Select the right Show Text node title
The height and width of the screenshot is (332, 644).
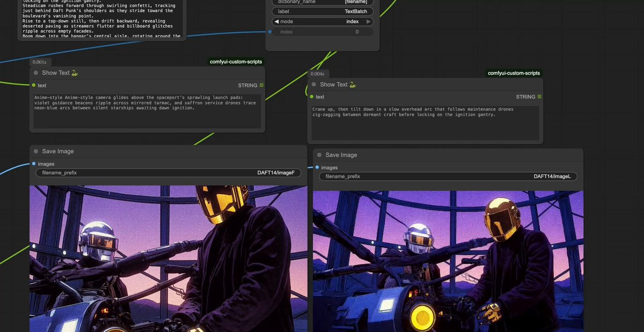(334, 84)
